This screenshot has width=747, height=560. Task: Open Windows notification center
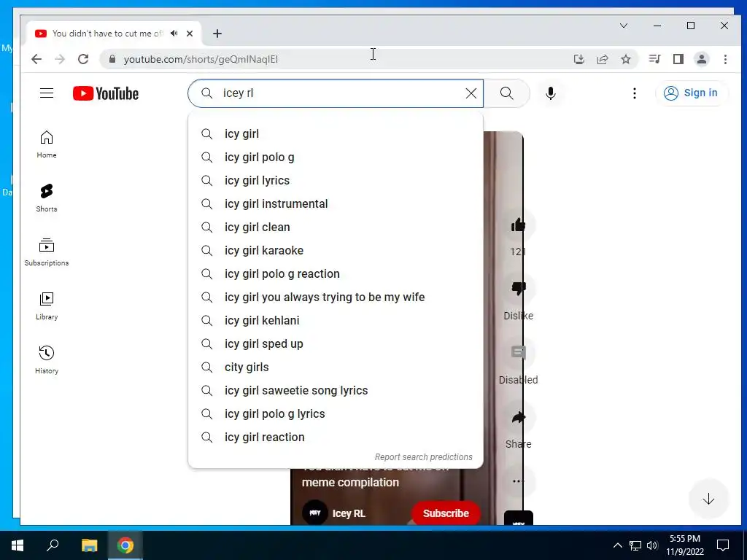[723, 545]
